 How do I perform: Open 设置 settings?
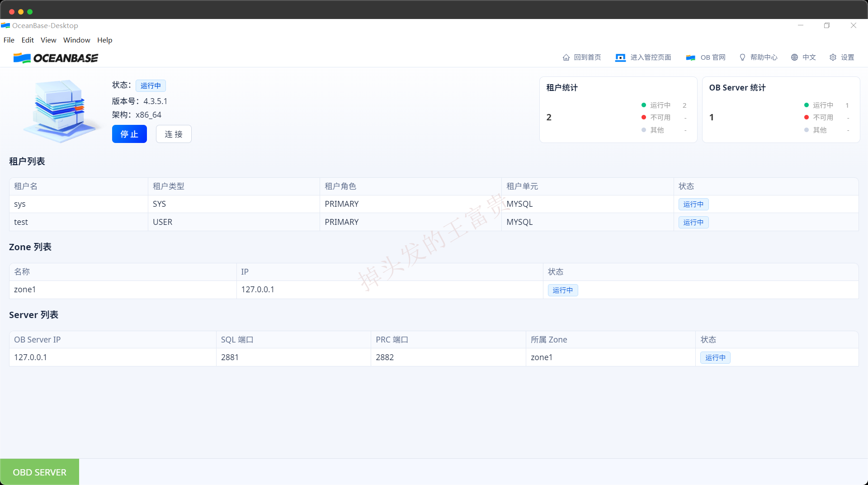tap(847, 57)
